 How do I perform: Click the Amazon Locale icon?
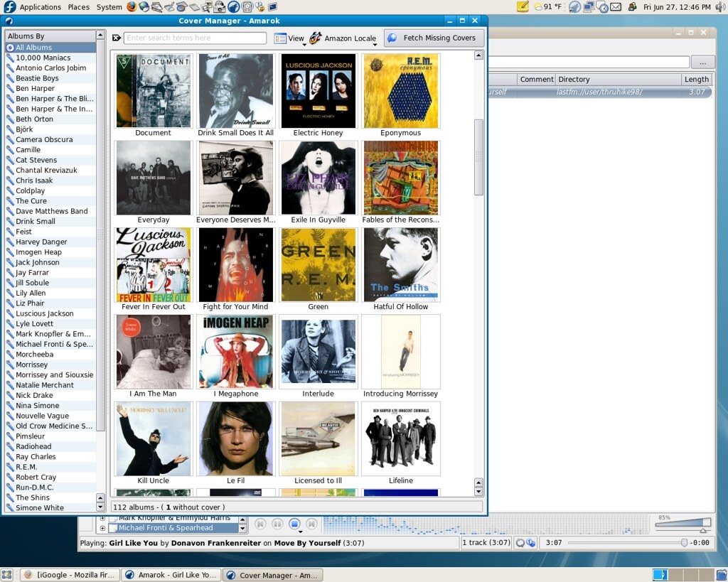[316, 38]
